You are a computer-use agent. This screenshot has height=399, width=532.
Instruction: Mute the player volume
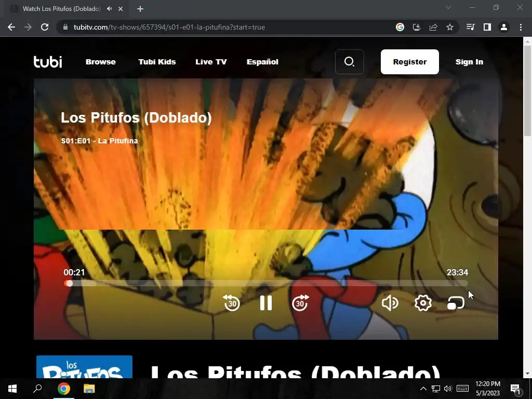390,303
